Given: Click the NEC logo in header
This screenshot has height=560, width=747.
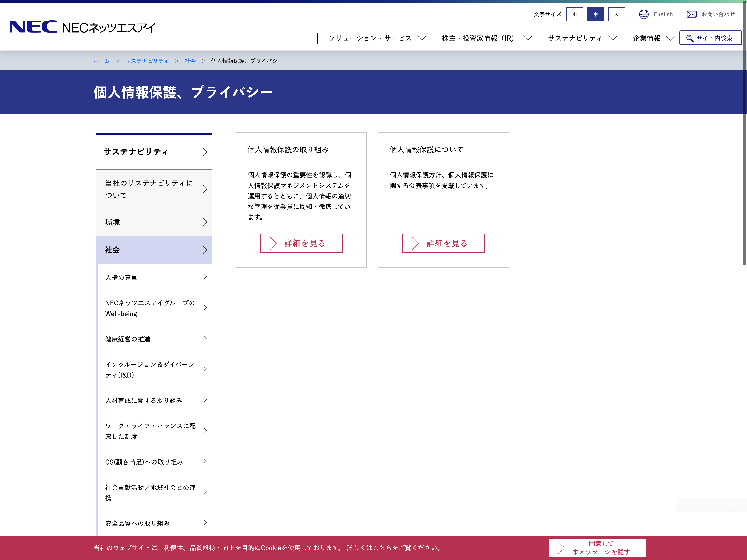Looking at the screenshot, I should point(33,27).
